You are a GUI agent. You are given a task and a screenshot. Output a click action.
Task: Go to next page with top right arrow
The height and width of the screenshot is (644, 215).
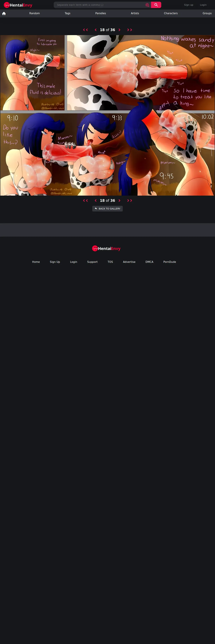coord(119,30)
